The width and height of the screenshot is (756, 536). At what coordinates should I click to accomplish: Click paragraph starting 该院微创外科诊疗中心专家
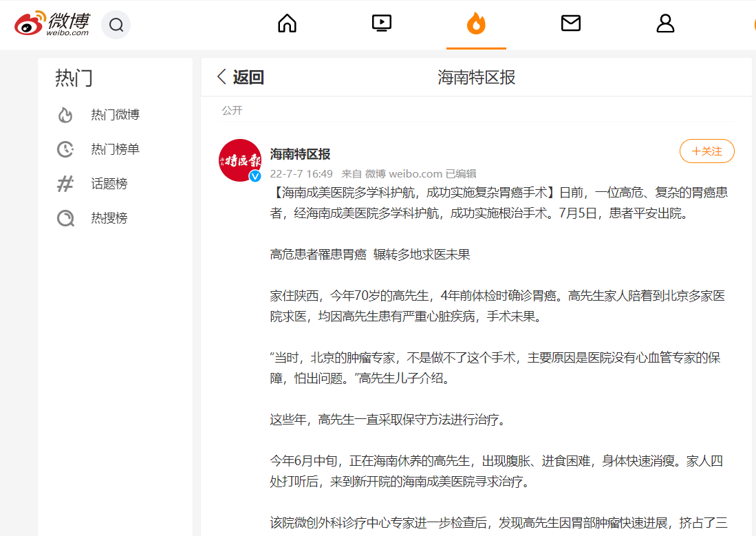point(499,522)
